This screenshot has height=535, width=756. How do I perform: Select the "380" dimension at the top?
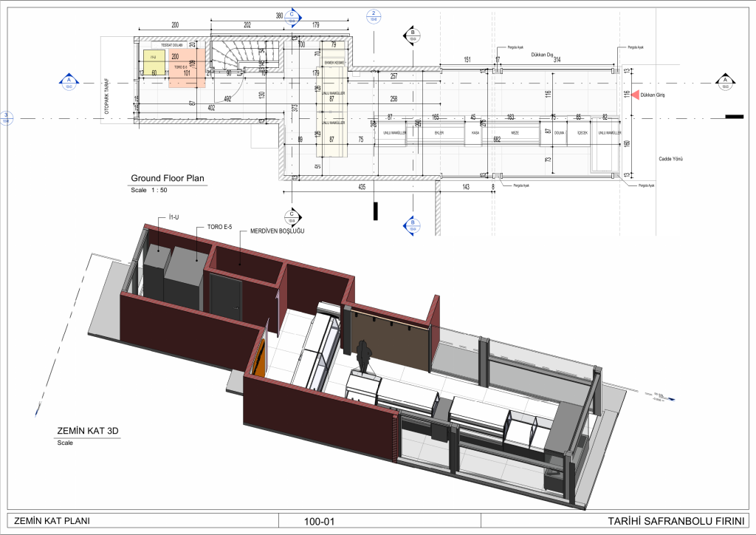[279, 16]
